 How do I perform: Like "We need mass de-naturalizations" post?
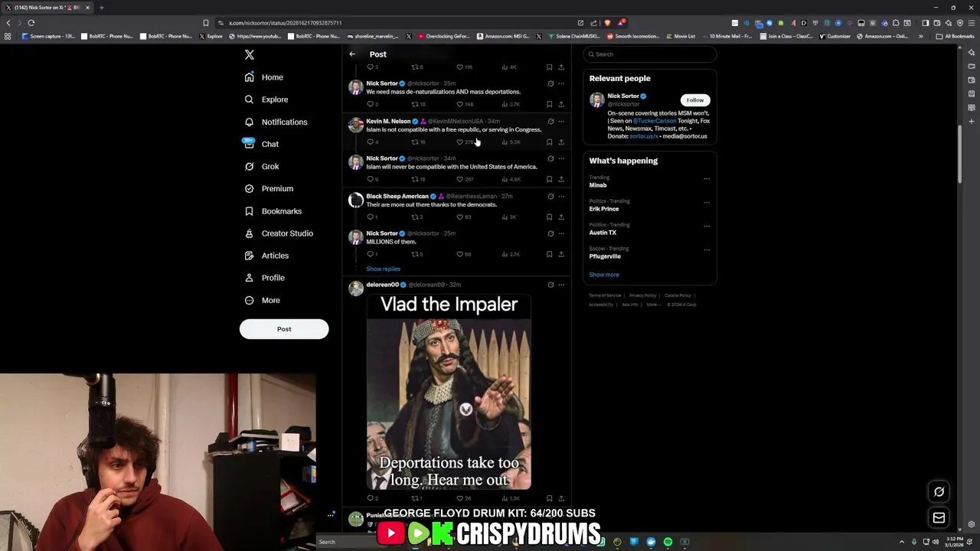click(x=465, y=105)
